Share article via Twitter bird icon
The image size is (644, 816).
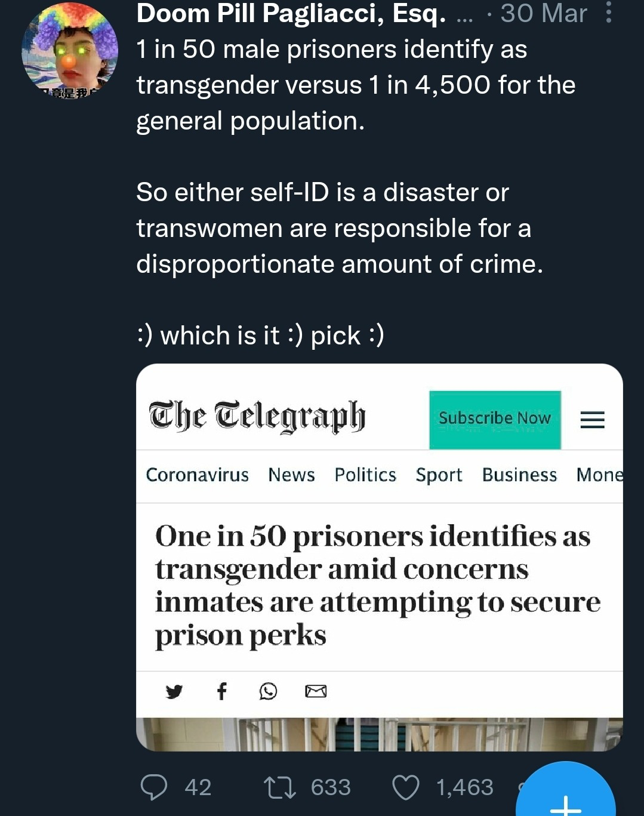[174, 691]
